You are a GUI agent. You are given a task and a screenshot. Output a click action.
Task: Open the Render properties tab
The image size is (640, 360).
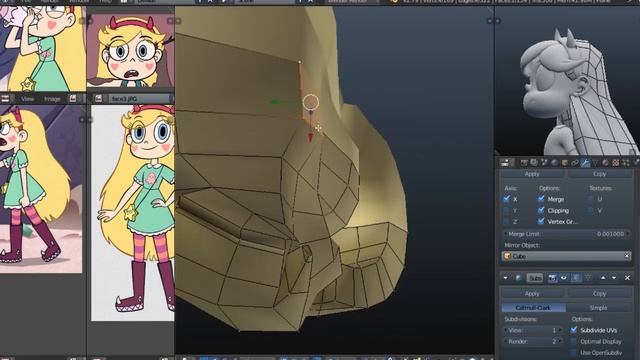point(524,163)
